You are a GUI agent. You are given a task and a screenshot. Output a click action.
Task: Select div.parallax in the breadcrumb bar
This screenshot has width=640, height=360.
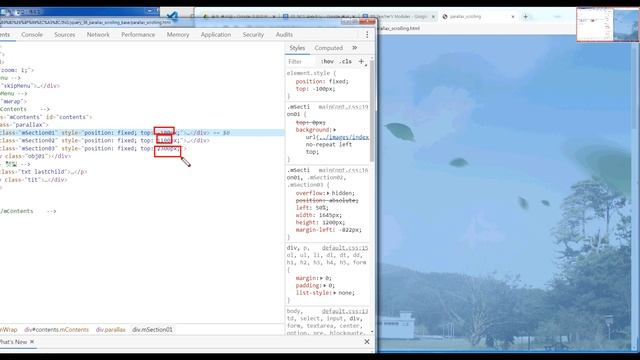pyautogui.click(x=111, y=329)
